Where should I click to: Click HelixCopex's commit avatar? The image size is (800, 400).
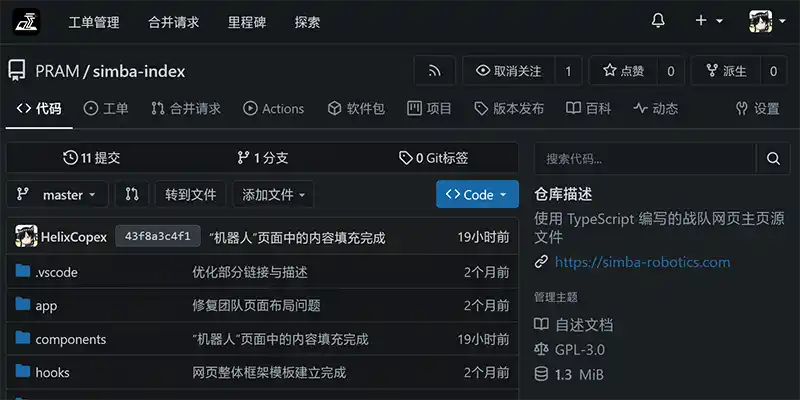[x=26, y=236]
